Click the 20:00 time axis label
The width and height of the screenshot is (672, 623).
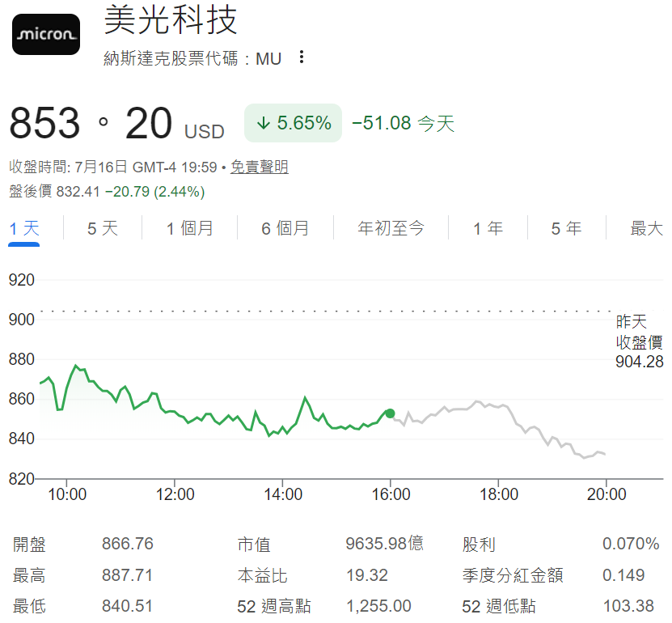click(x=606, y=494)
